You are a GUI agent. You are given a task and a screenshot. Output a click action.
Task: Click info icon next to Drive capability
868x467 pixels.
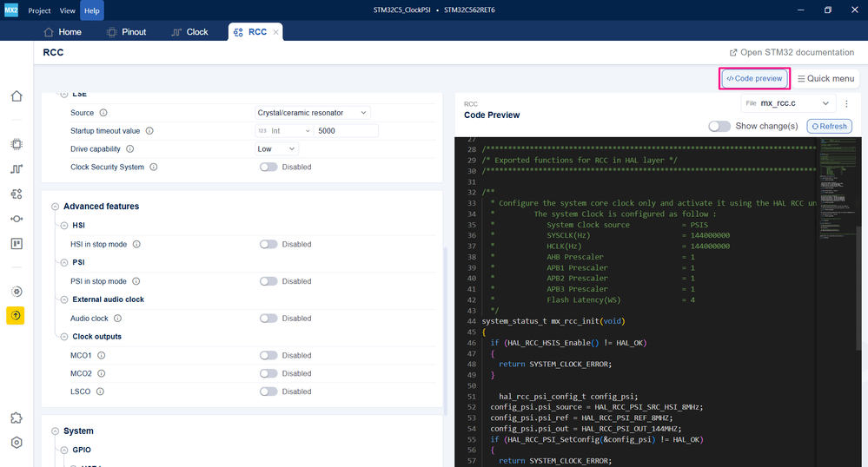(130, 148)
